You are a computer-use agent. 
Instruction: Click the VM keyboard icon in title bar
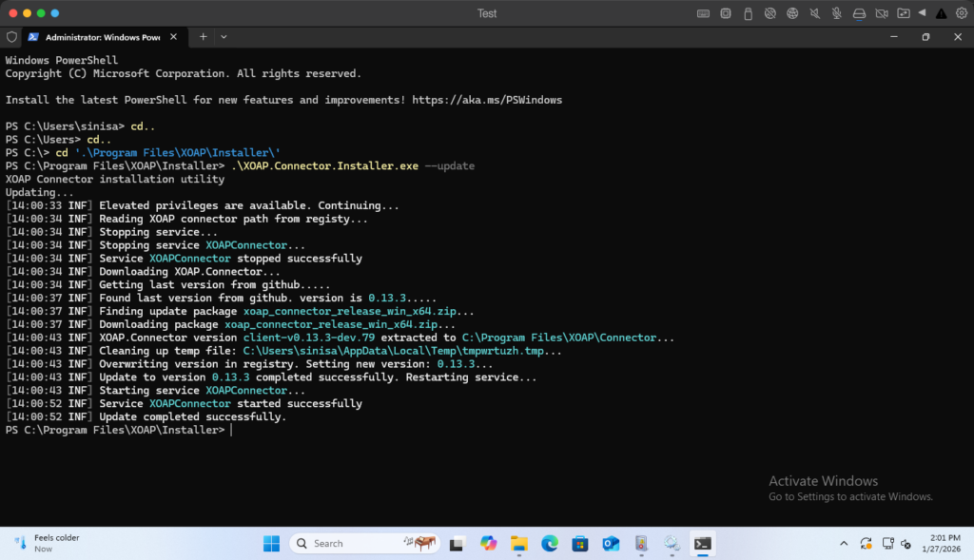[x=703, y=13]
